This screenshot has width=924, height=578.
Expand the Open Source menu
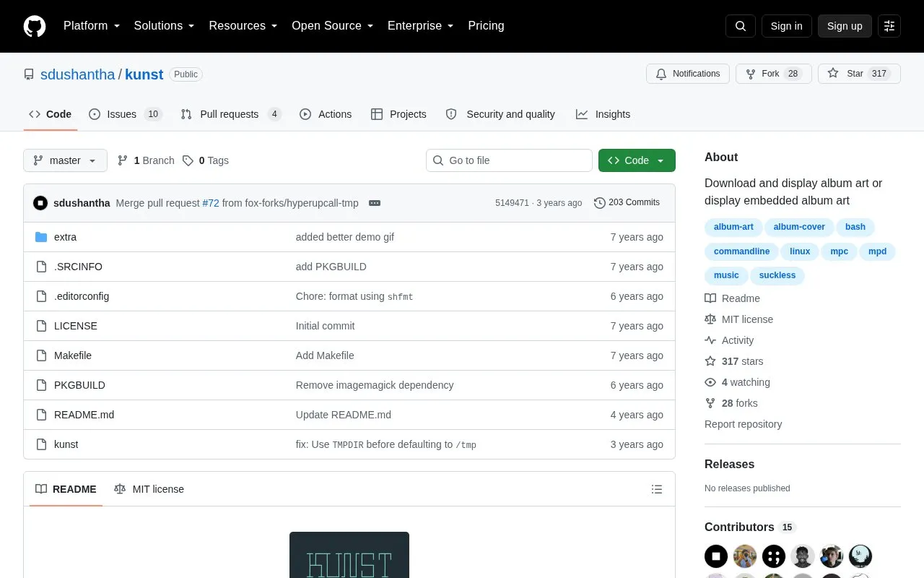tap(333, 26)
